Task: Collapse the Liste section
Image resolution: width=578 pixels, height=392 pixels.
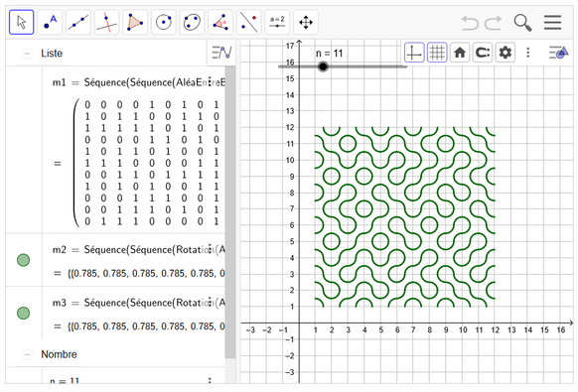Action: pos(27,54)
